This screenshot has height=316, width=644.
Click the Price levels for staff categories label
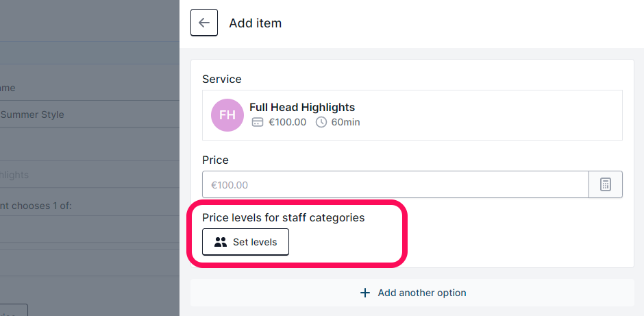click(284, 217)
